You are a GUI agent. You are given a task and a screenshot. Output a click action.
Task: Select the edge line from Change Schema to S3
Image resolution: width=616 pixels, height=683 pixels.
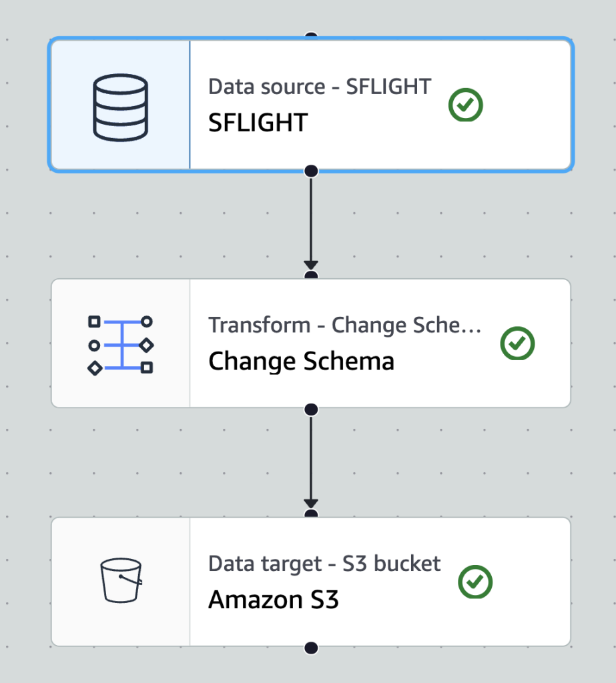click(x=311, y=458)
